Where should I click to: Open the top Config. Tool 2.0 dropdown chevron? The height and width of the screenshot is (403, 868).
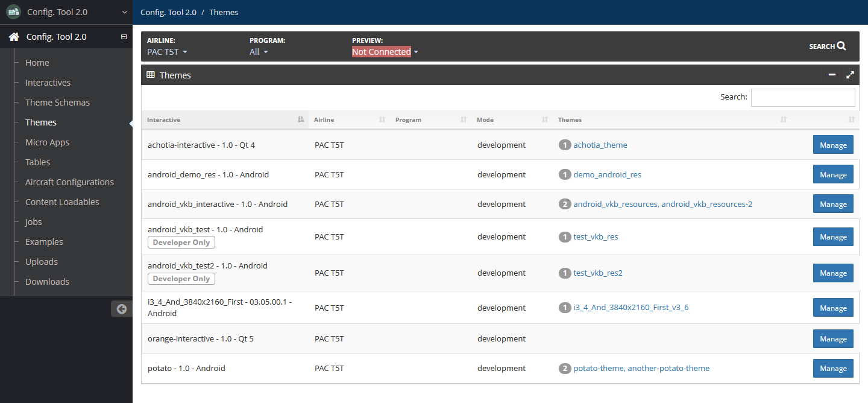click(124, 12)
